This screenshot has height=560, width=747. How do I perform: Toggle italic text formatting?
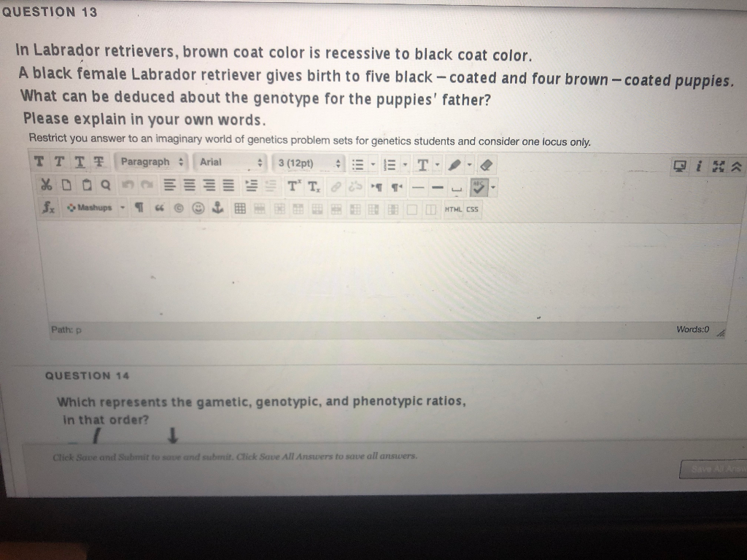pyautogui.click(x=58, y=163)
